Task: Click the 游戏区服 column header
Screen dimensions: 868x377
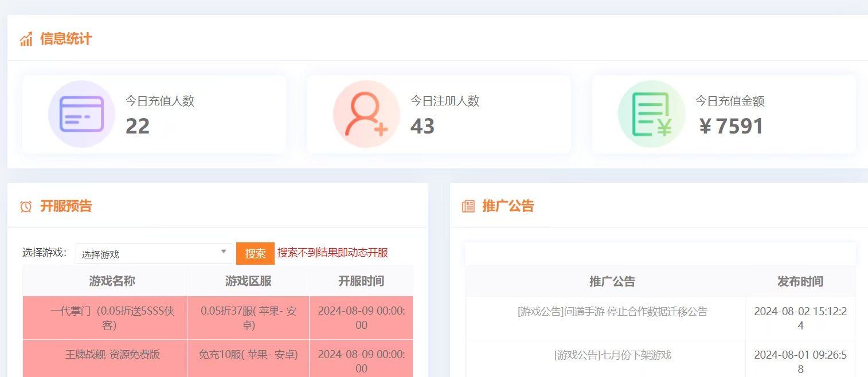Action: (248, 281)
